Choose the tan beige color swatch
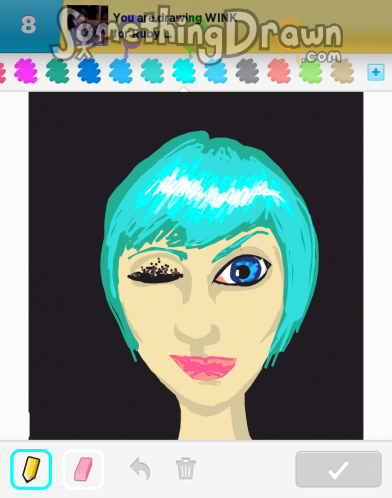The width and height of the screenshot is (392, 498). (342, 71)
